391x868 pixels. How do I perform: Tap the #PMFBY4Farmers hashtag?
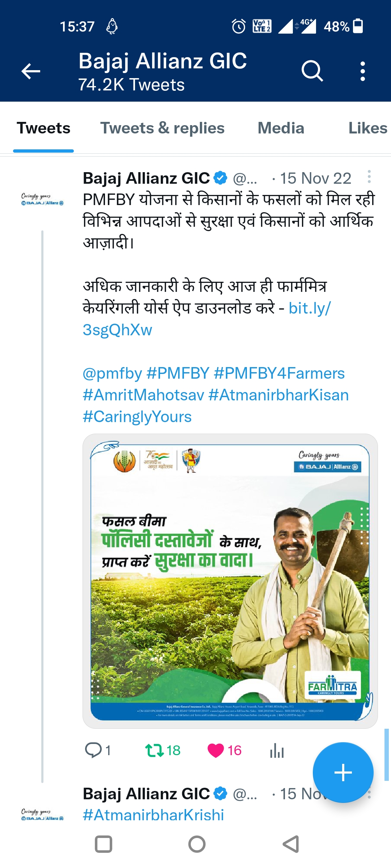pos(279,373)
